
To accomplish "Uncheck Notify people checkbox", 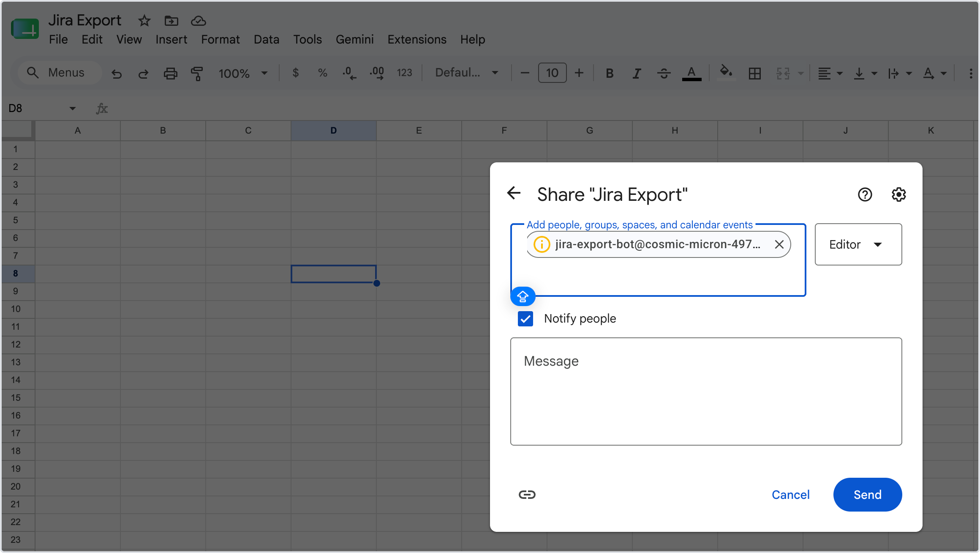I will [x=525, y=319].
